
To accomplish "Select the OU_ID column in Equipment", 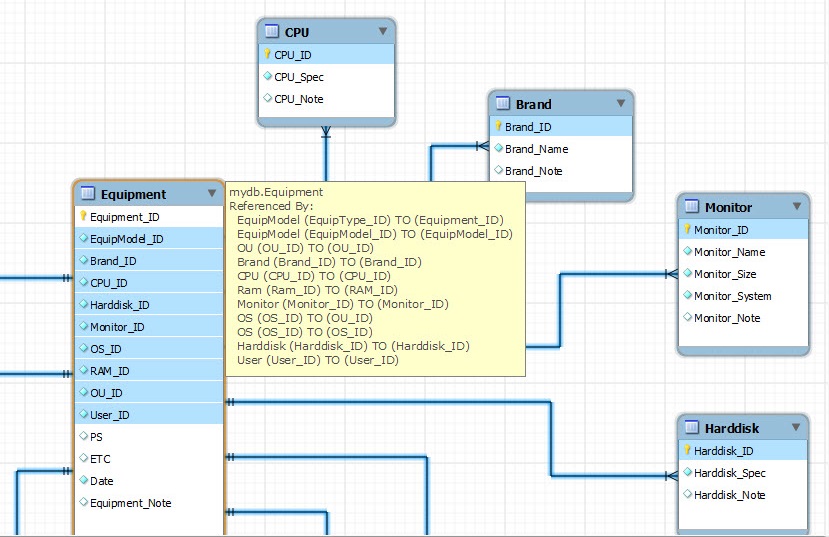I will point(149,393).
